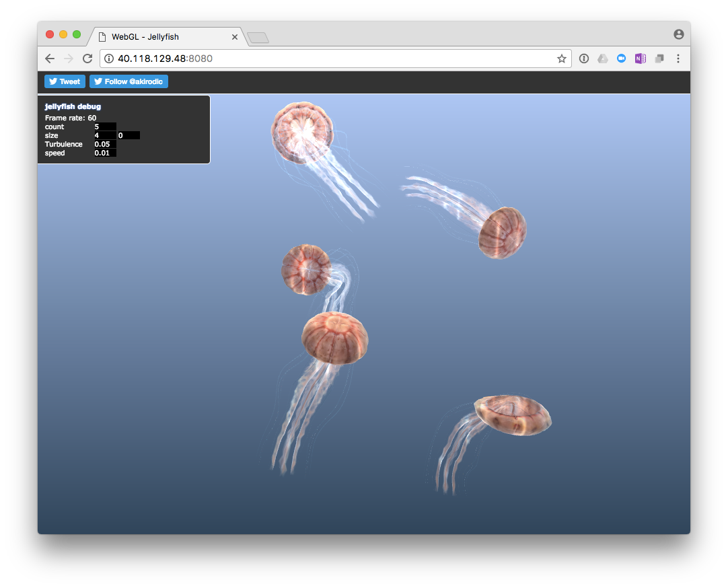
Task: Open the blue video camera extension
Action: [621, 59]
